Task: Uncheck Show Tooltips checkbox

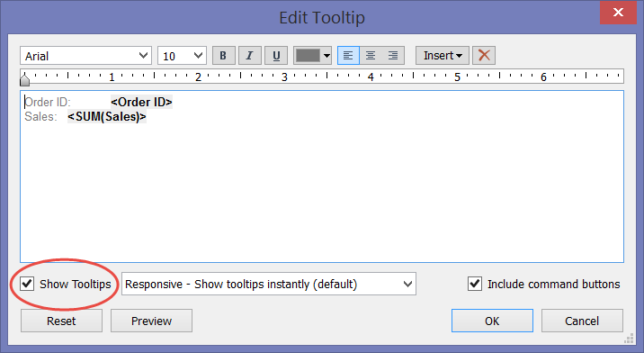Action: 27,284
